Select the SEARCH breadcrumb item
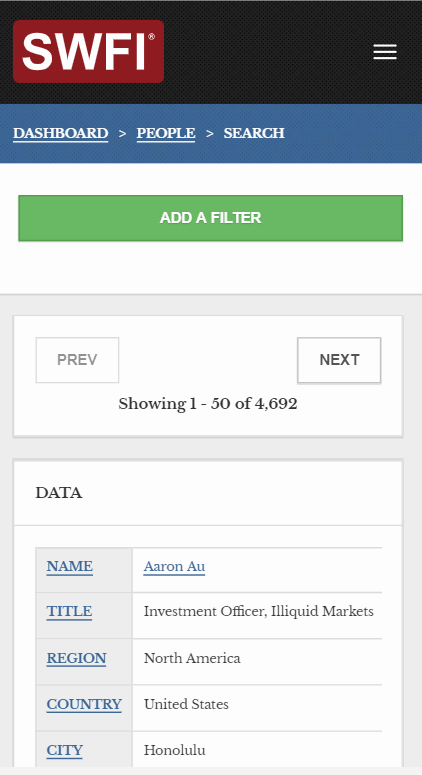This screenshot has width=422, height=775. click(254, 133)
